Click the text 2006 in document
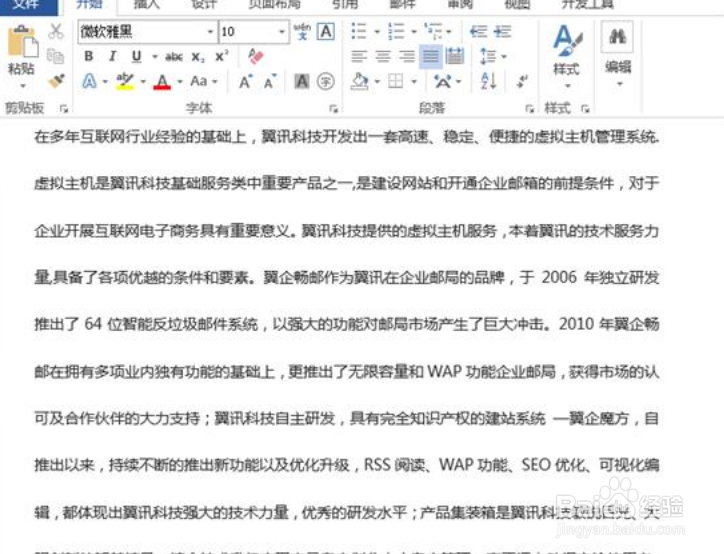Screen dimensions: 724x554 [x=559, y=277]
